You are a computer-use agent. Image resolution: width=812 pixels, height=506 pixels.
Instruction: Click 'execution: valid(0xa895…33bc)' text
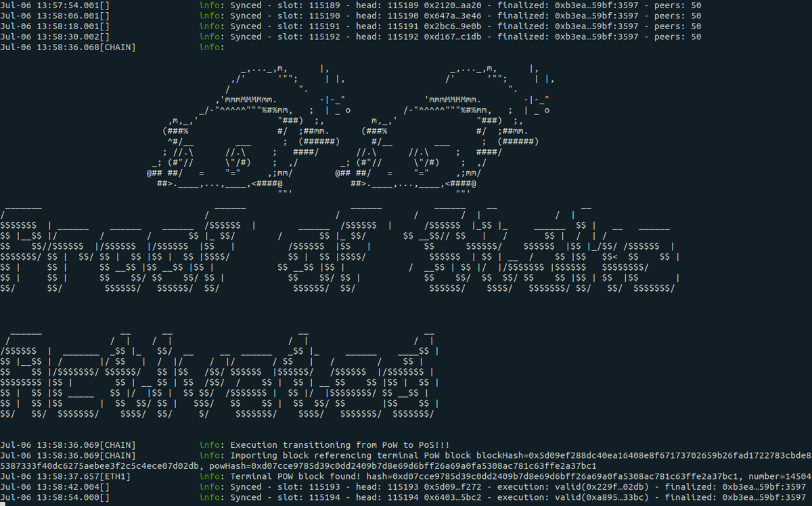pos(573,498)
